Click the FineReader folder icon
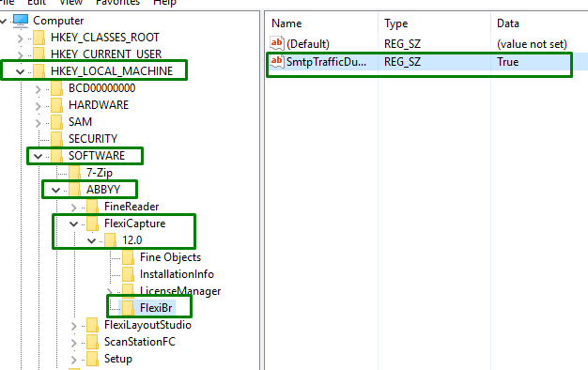Screen dimensions: 588x370 pos(92,207)
